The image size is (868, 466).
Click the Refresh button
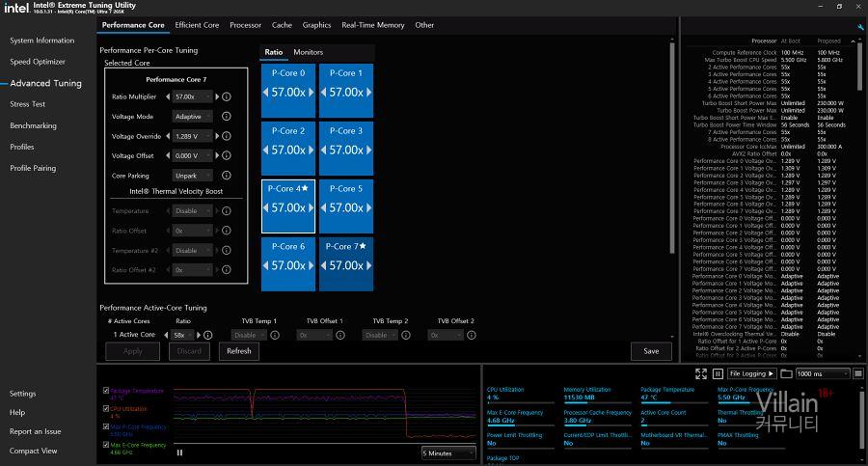pyautogui.click(x=238, y=351)
